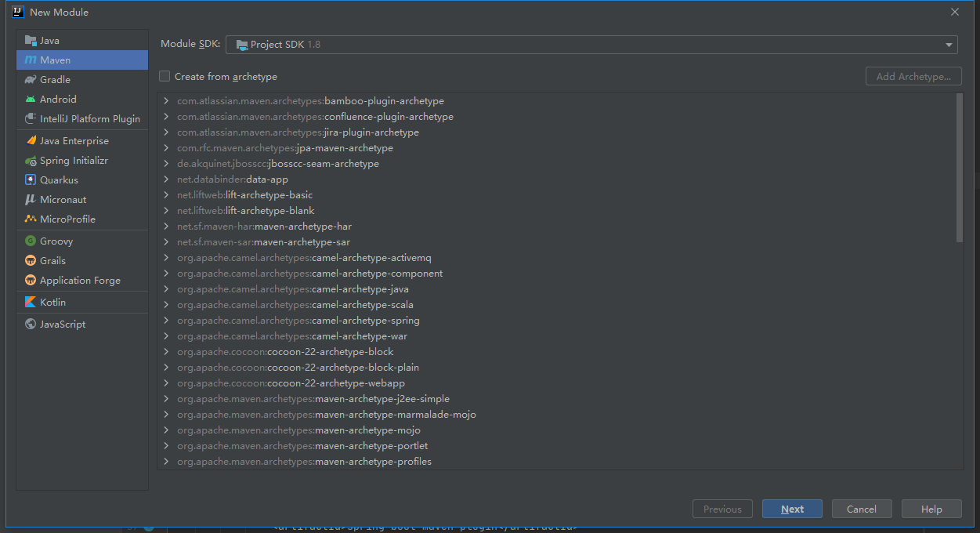The width and height of the screenshot is (980, 533).
Task: Select the Gradle elephant icon
Action: pyautogui.click(x=31, y=80)
